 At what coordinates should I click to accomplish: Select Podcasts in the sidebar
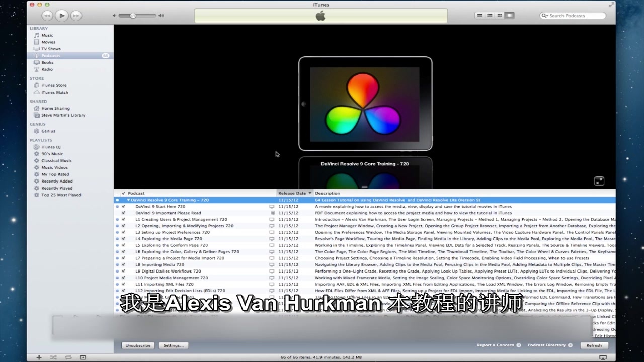pos(51,56)
